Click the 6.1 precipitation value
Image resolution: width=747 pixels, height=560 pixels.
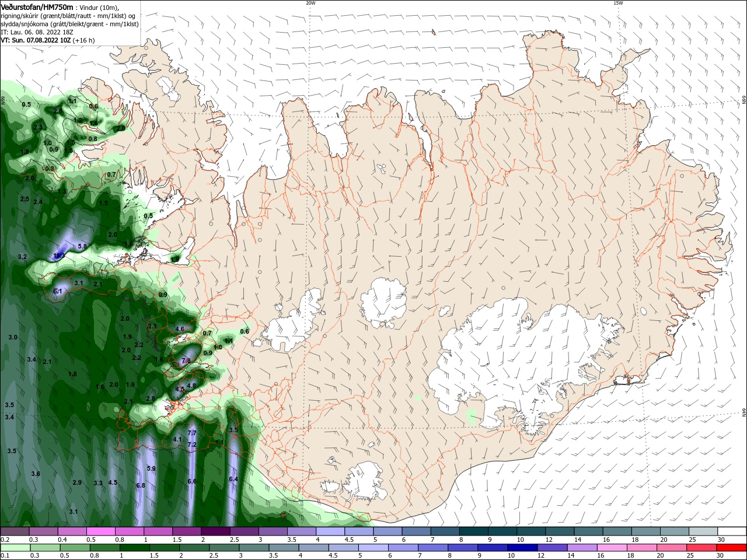click(x=58, y=290)
